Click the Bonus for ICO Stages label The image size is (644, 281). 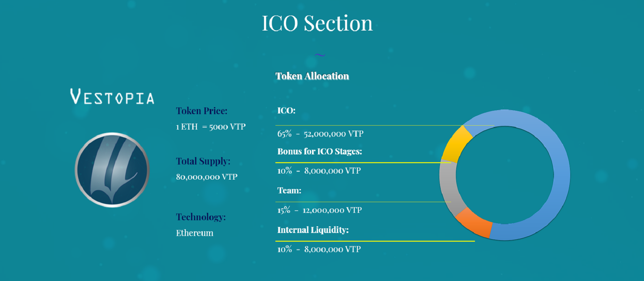click(320, 151)
